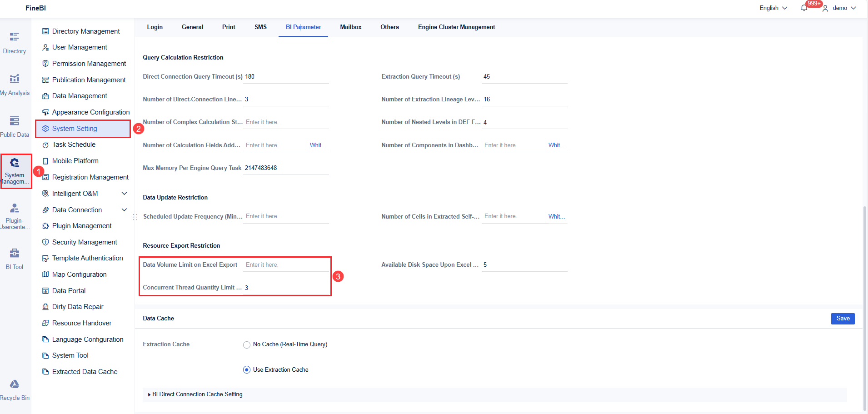This screenshot has width=868, height=414.
Task: Expand Data Connection submenu chevron
Action: tap(124, 210)
